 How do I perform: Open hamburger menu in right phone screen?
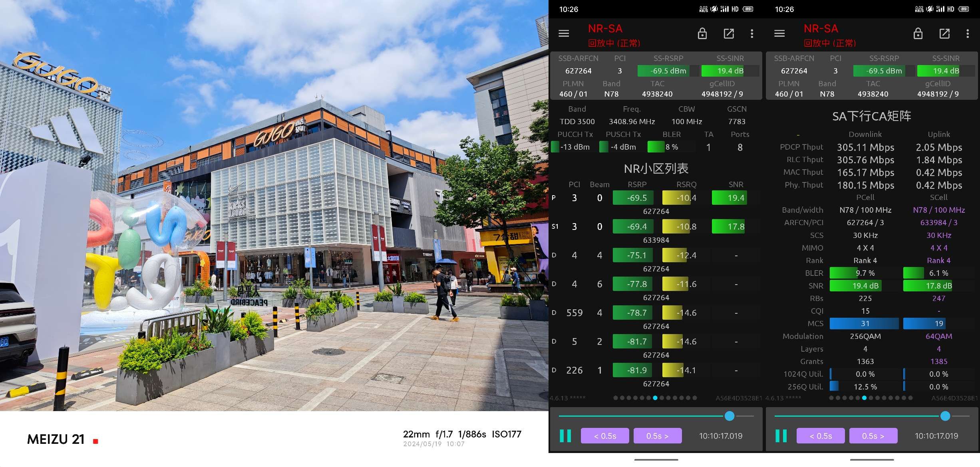coord(779,34)
